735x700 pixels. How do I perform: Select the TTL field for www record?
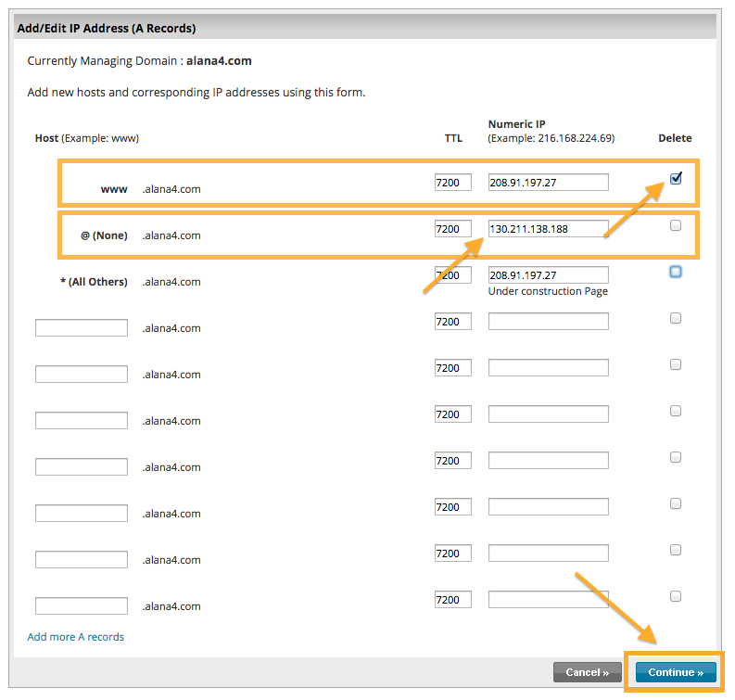[452, 183]
